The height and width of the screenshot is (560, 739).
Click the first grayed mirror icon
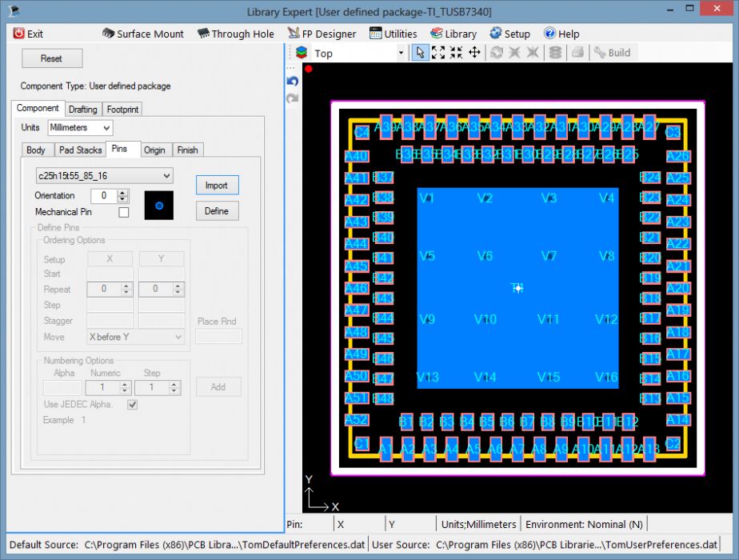[514, 53]
